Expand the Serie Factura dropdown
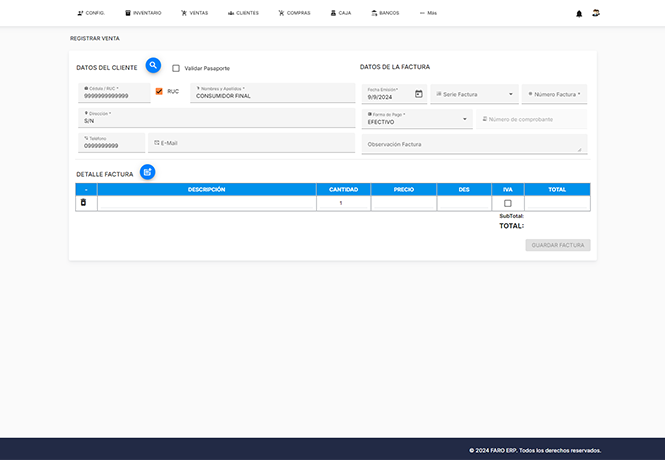The height and width of the screenshot is (460, 665). coord(474,94)
